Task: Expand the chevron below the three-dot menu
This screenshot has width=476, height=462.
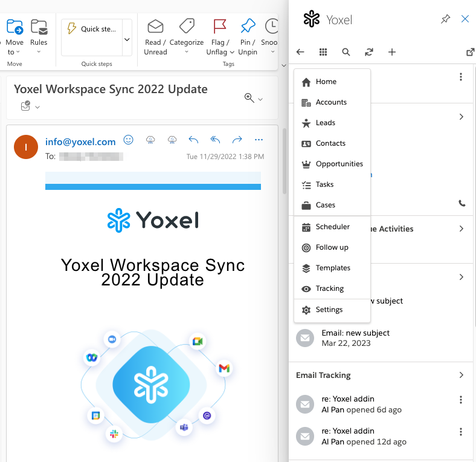Action: click(x=461, y=117)
